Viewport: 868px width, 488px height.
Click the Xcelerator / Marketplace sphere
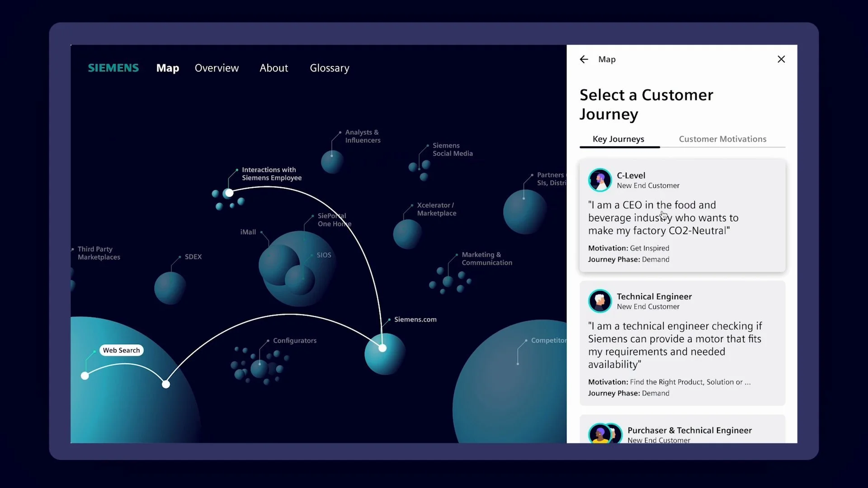coord(407,234)
